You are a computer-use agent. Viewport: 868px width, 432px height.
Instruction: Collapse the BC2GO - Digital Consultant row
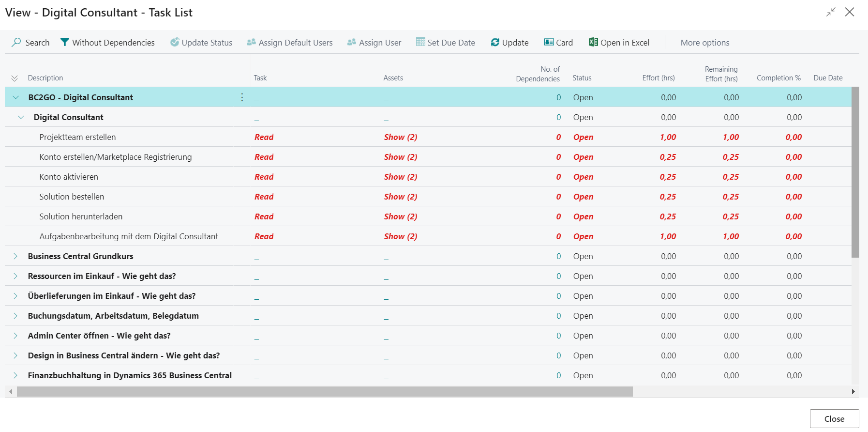tap(16, 97)
